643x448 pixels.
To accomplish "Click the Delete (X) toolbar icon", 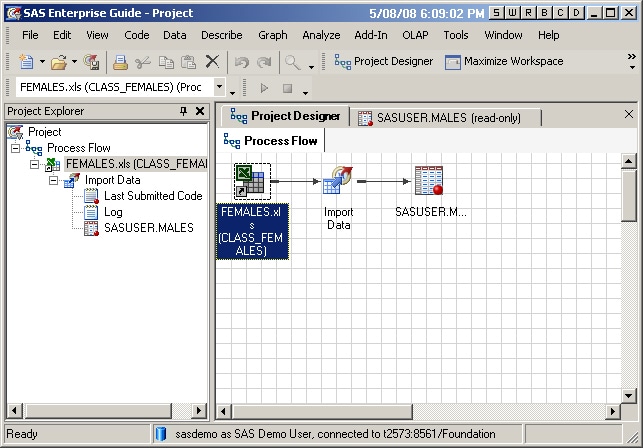I will [212, 62].
